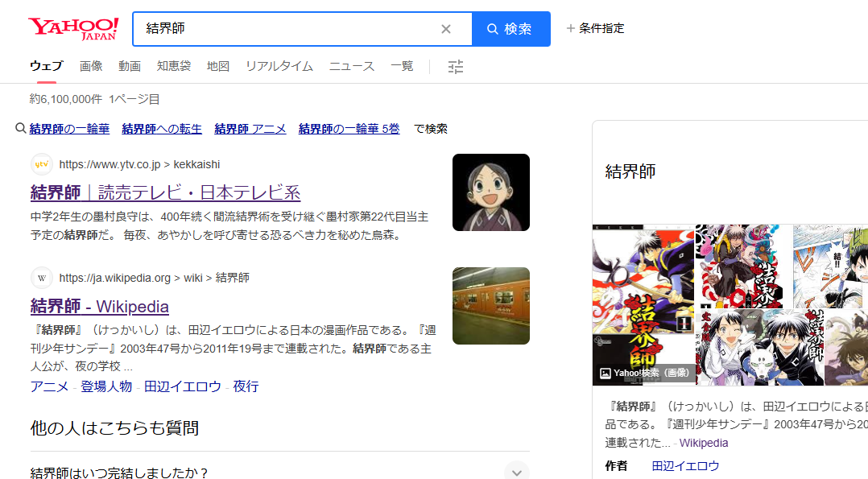Expand the 結界師はいつ完結しましたか？ question
Image resolution: width=868 pixels, height=479 pixels.
280,473
